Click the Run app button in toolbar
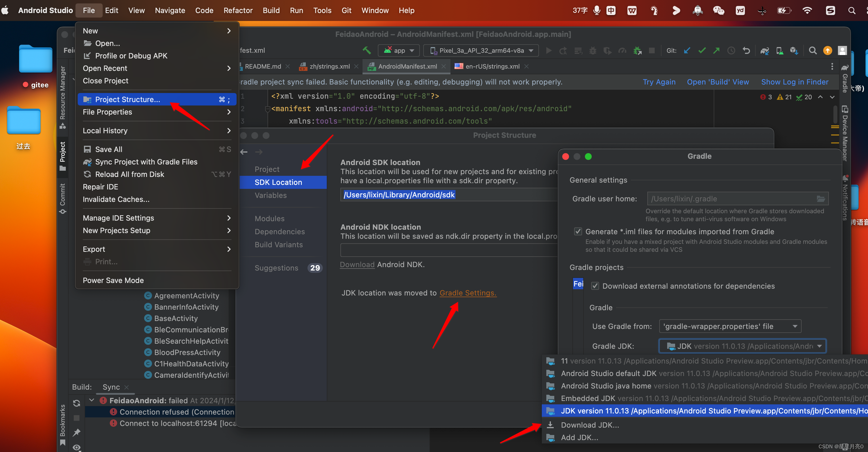The height and width of the screenshot is (452, 868). click(548, 52)
